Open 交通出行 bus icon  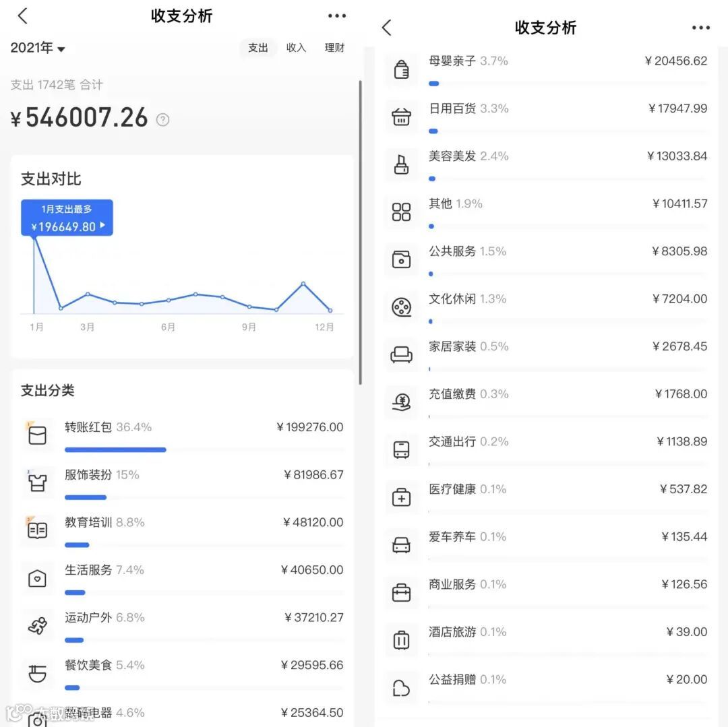[x=401, y=450]
